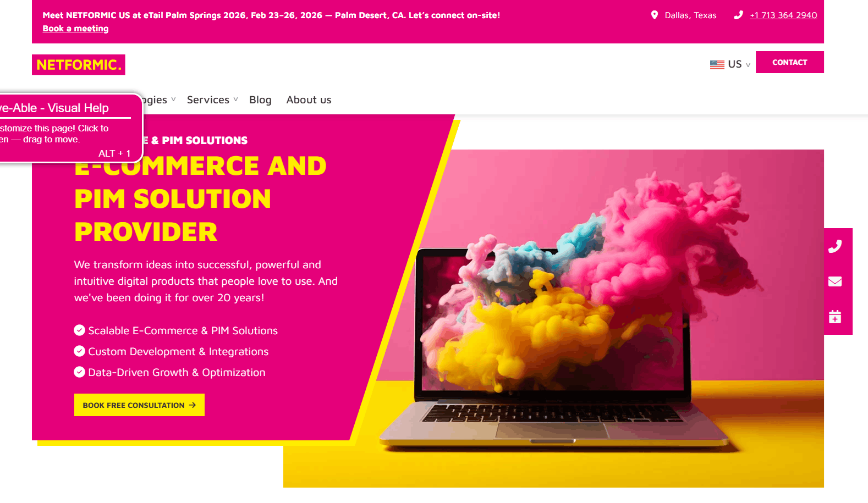Expand the Services menu chevron
This screenshot has height=503, width=868.
[235, 100]
